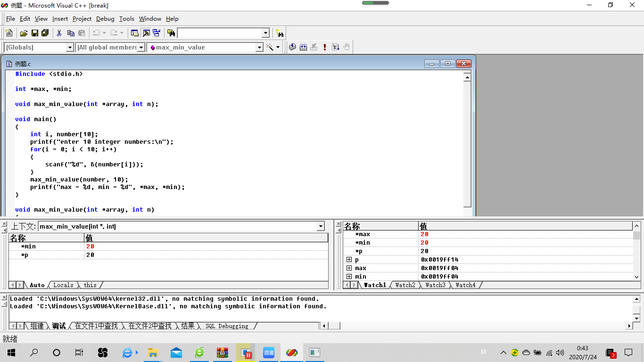This screenshot has width=644, height=362.
Task: Open the Mail app on the taskbar
Action: [176, 353]
